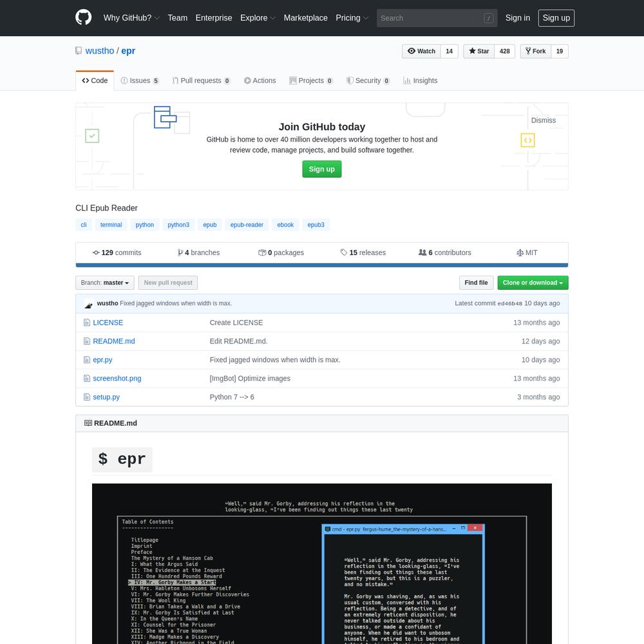Viewport: 644px width, 644px height.
Task: Open the GitHub logo home link
Action: [x=83, y=17]
